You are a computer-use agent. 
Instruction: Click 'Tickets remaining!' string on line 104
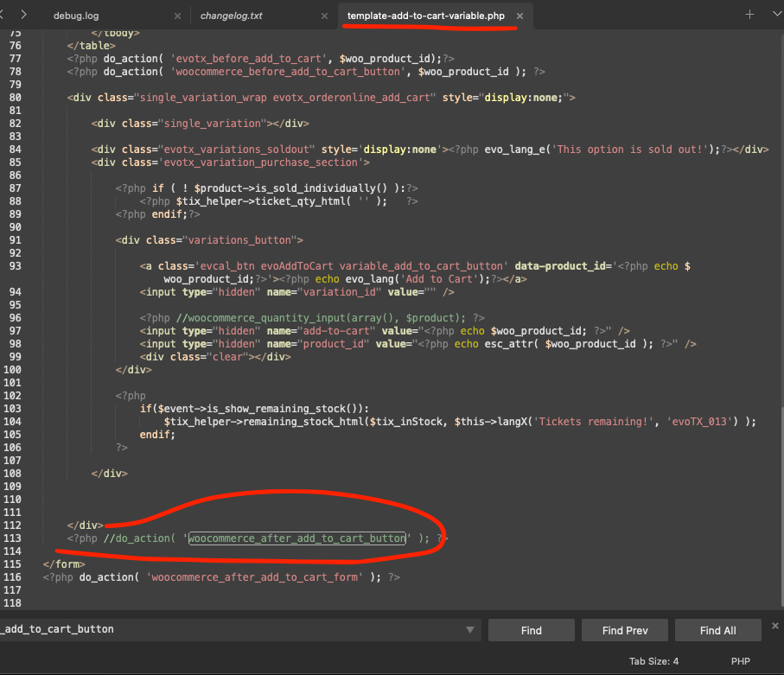(x=594, y=422)
